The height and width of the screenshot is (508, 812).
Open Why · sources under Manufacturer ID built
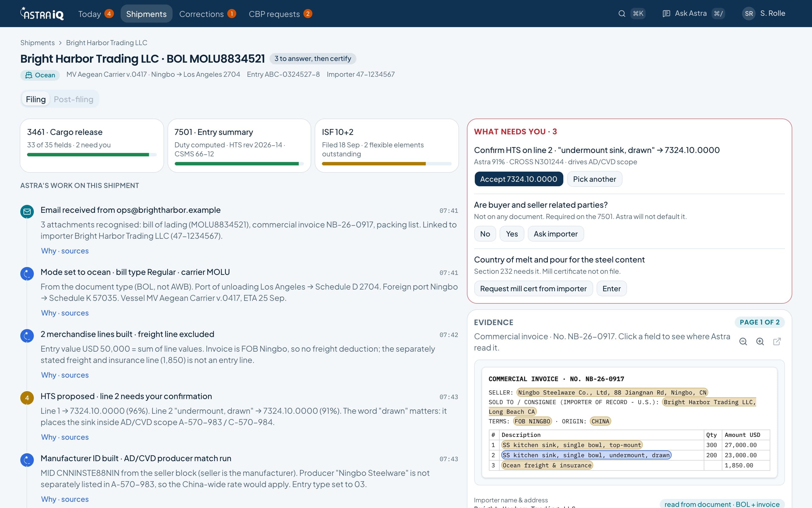click(x=65, y=499)
